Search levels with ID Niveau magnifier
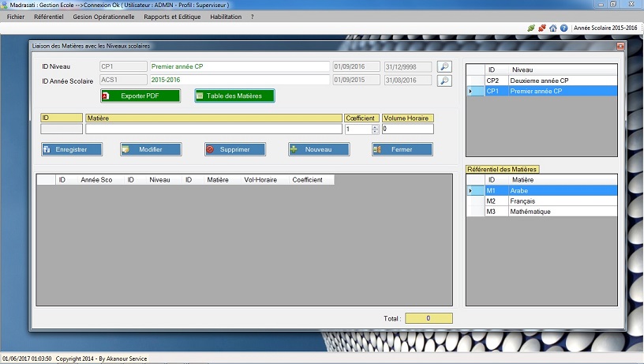This screenshot has height=364, width=644. point(444,66)
